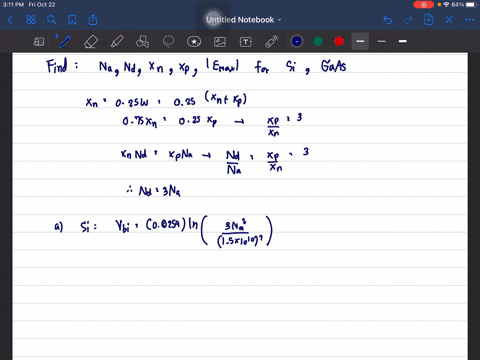Insert an image with the Photo tool
This screenshot has height=360, width=480.
coord(220,42)
